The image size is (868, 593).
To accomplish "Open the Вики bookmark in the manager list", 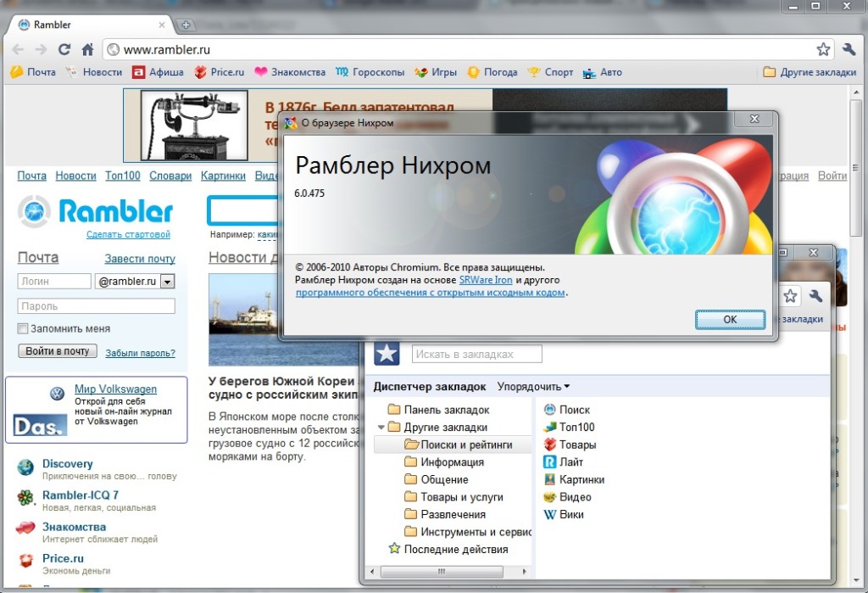I will (x=564, y=514).
